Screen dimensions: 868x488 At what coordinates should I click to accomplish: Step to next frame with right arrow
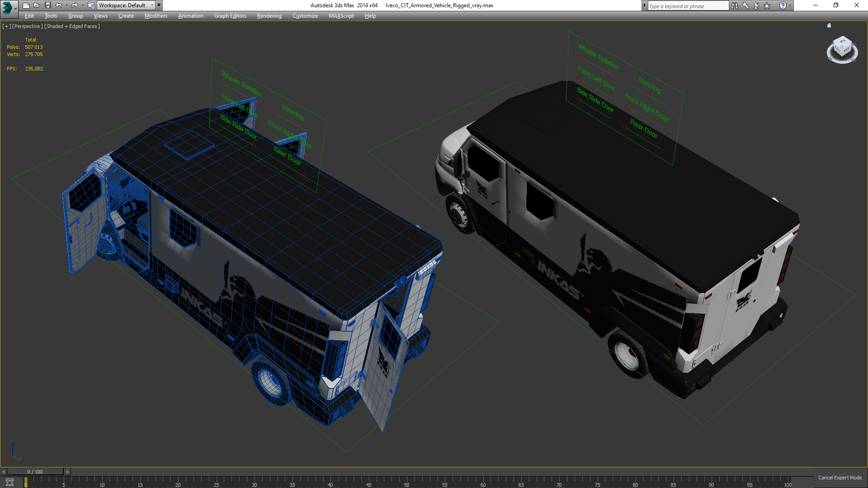coord(67,472)
